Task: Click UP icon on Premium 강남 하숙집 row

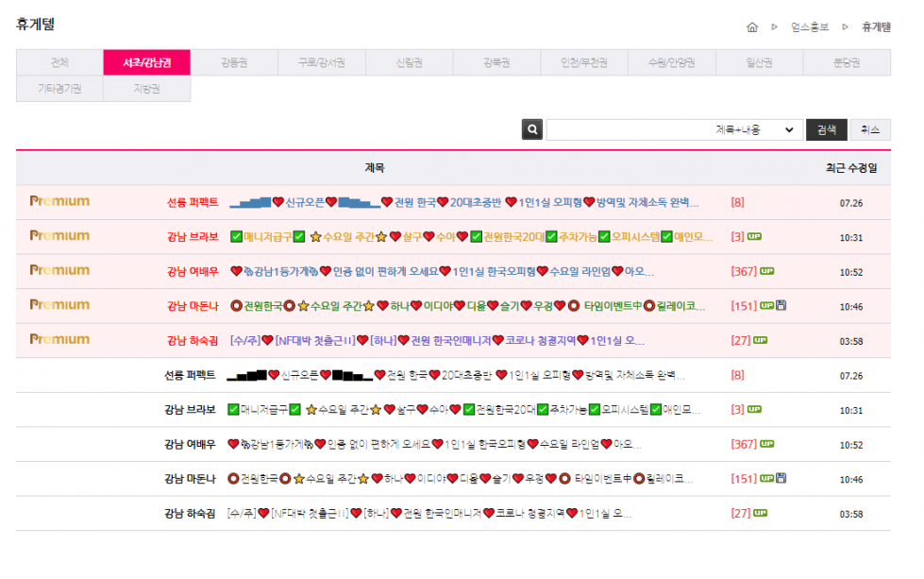Action: click(x=760, y=340)
